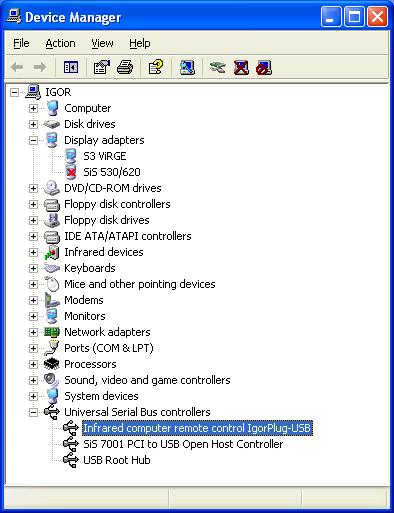
Task: Close the Device Manager window
Action: (x=377, y=17)
